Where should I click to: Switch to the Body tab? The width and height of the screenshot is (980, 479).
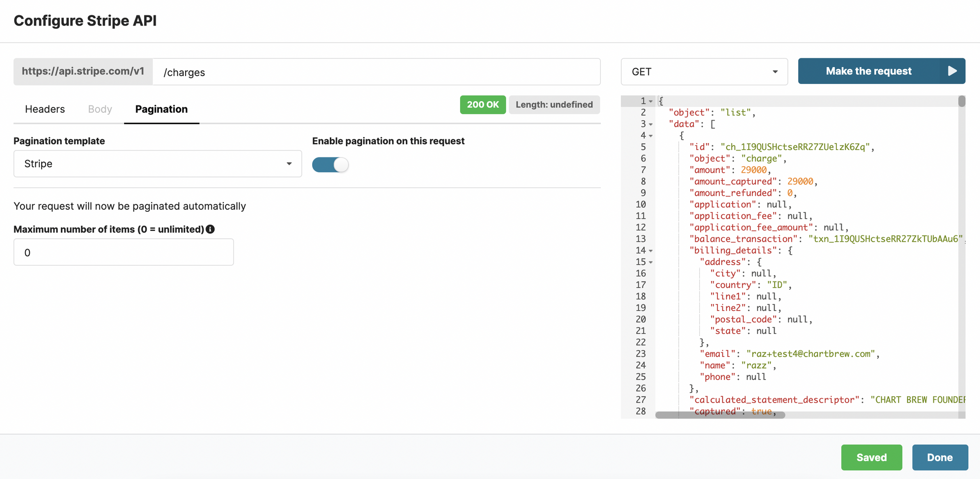(x=100, y=109)
